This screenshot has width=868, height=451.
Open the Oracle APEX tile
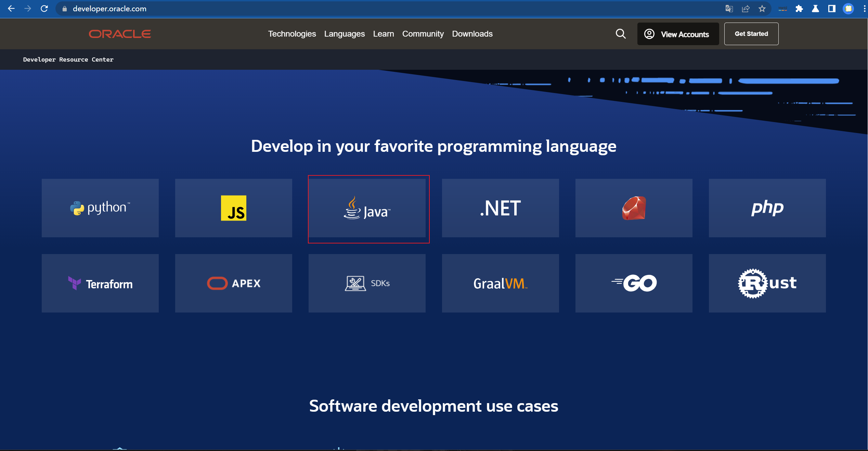(234, 283)
